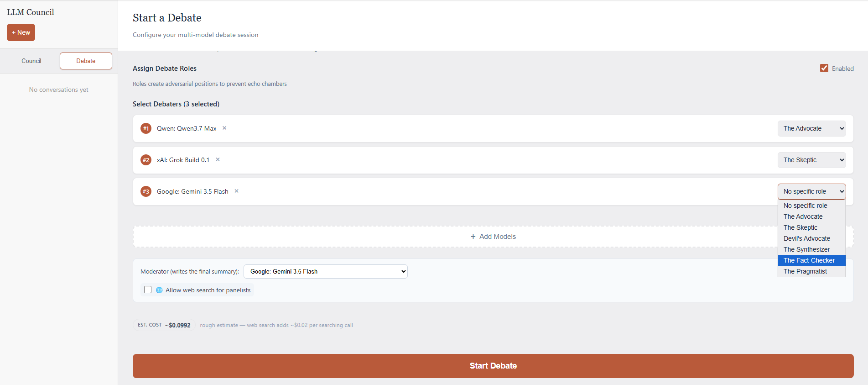The image size is (868, 385).
Task: Click the rough estimate web search note
Action: click(276, 325)
